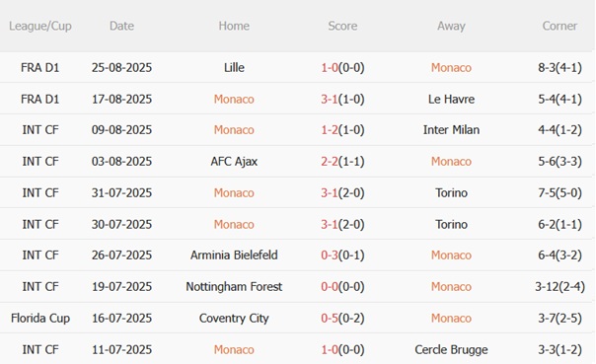The height and width of the screenshot is (364, 596).
Task: Select the Florida Cup league entry
Action: pyautogui.click(x=40, y=318)
